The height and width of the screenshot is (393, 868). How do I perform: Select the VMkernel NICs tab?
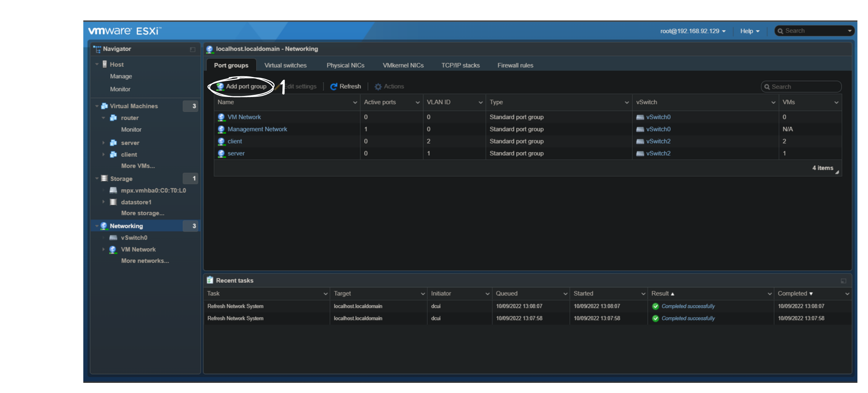(403, 65)
